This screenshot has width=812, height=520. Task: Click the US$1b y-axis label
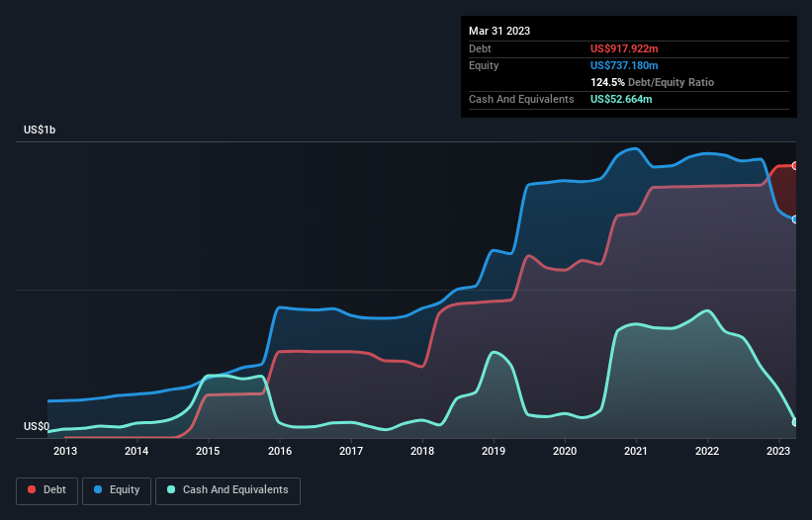tap(40, 130)
